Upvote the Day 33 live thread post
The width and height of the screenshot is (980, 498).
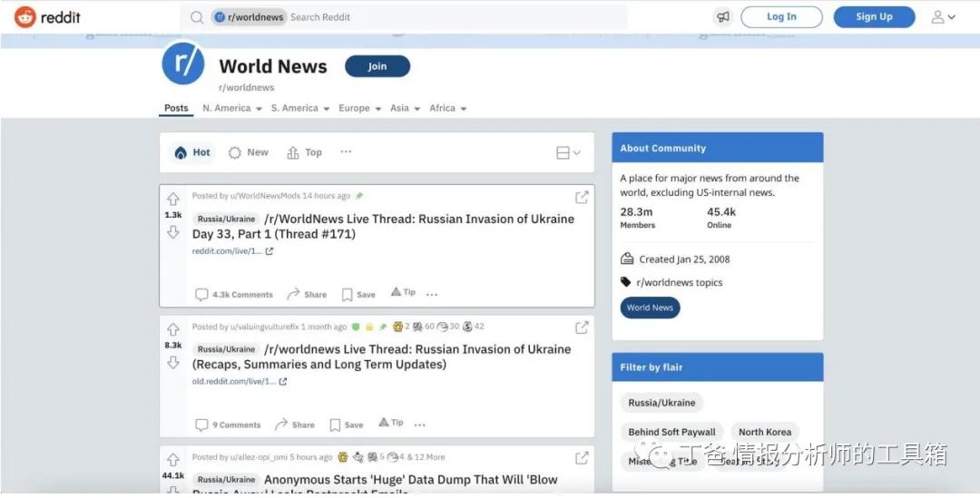pyautogui.click(x=173, y=199)
